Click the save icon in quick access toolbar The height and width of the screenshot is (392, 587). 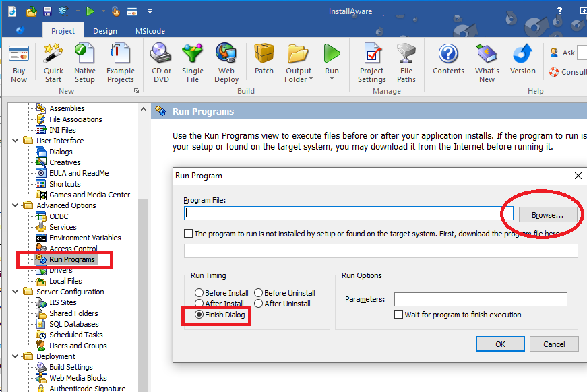click(47, 11)
